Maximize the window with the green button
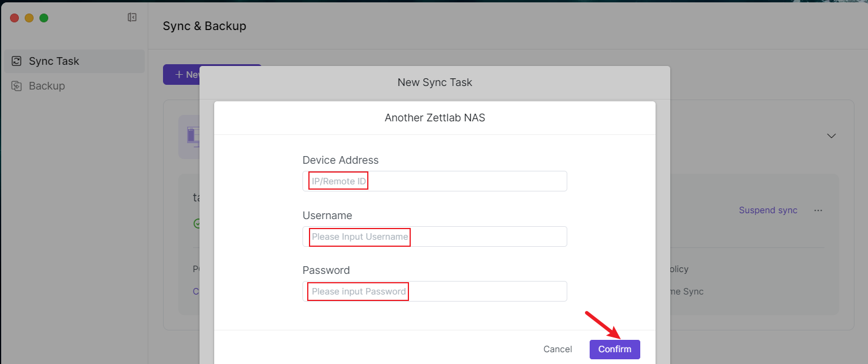This screenshot has width=868, height=364. (44, 18)
